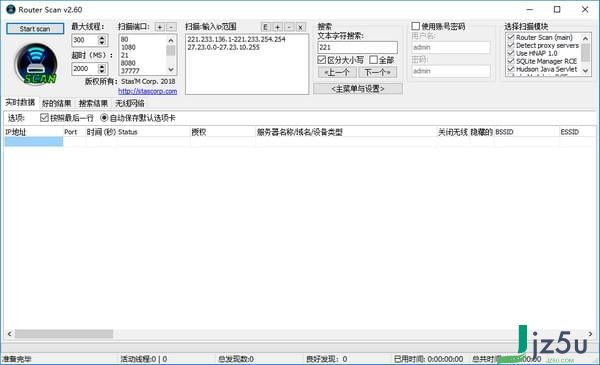Open the stascorp.com link
The height and width of the screenshot is (365, 600).
coord(148,91)
